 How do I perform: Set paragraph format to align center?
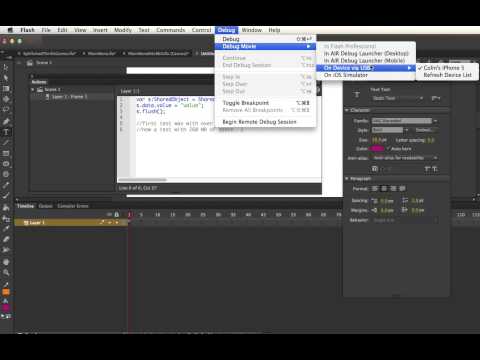click(384, 189)
